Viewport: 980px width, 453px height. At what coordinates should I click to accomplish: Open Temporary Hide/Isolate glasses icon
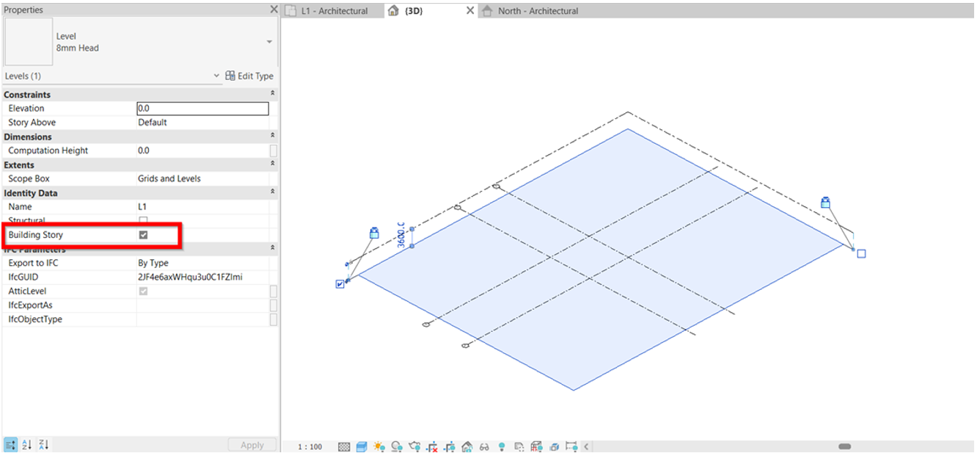point(484,446)
